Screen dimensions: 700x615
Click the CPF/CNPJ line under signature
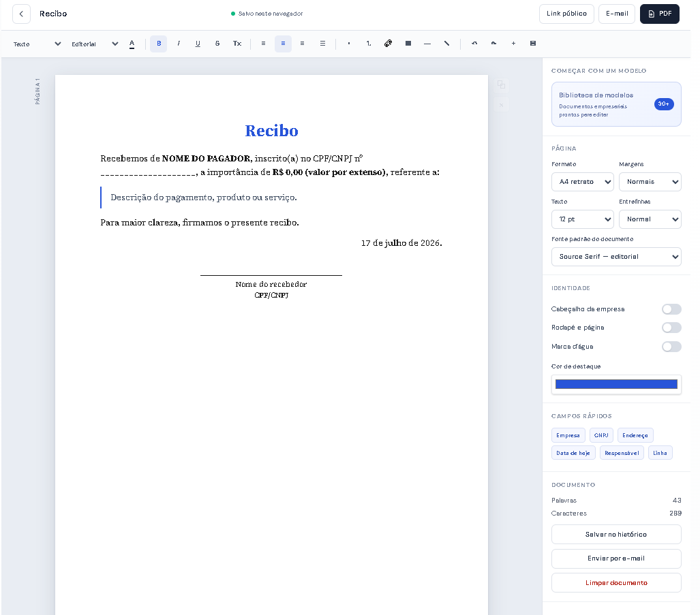[x=271, y=295]
